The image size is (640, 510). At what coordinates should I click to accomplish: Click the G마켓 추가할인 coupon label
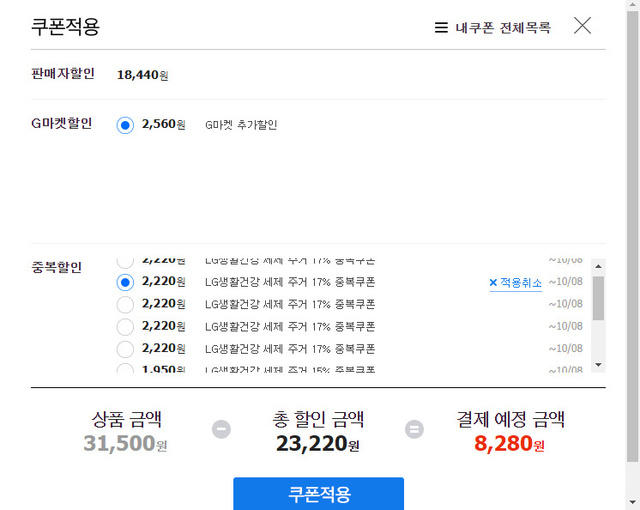pos(241,125)
